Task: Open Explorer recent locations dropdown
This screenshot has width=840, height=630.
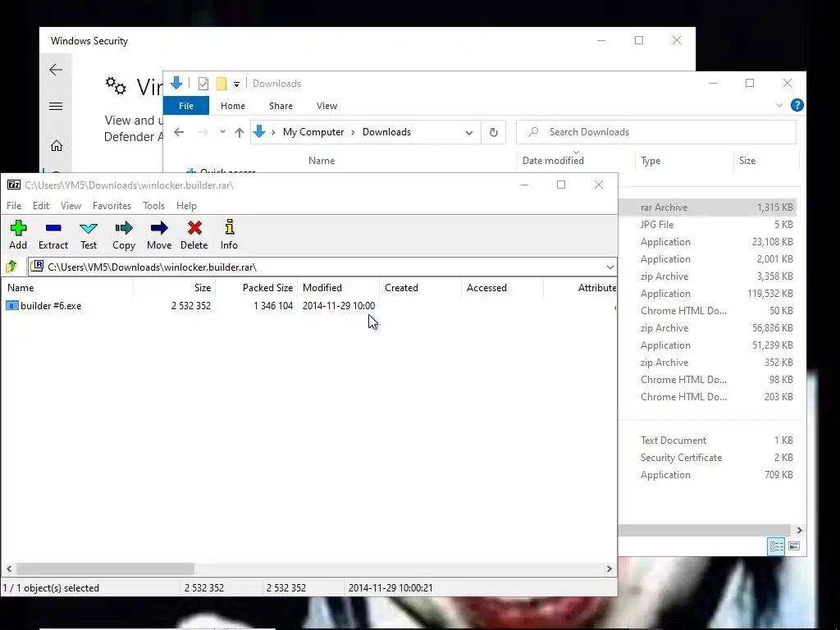Action: [222, 132]
